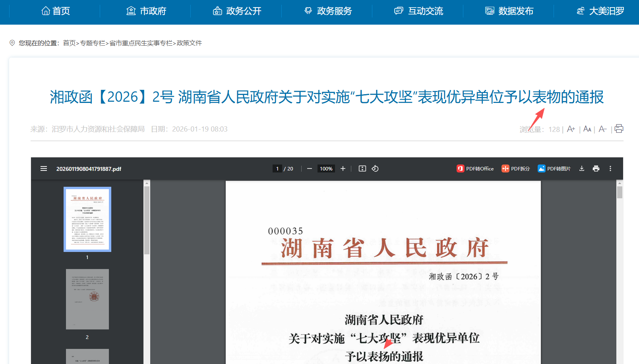The image size is (639, 364).
Task: Click the PDF zoom in plus button
Action: [x=343, y=169]
